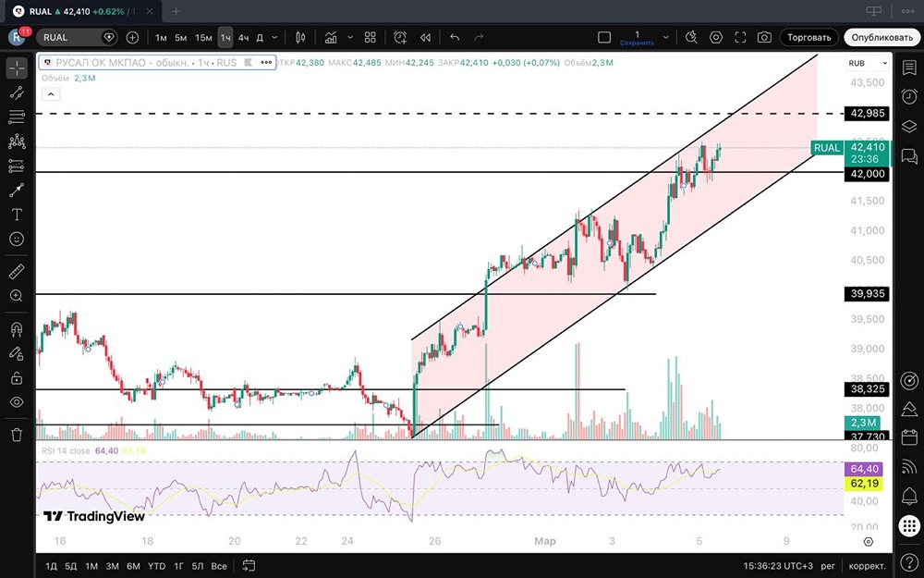Open the emoji and icons tool

17,239
